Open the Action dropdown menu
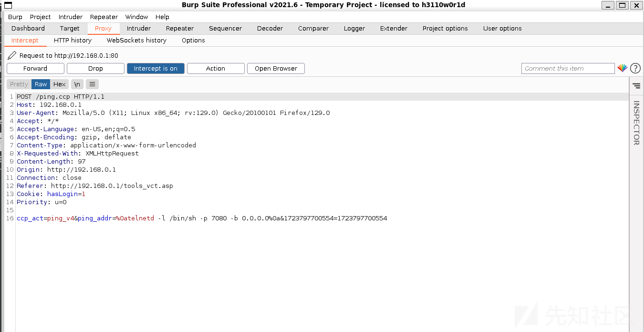 [x=216, y=68]
